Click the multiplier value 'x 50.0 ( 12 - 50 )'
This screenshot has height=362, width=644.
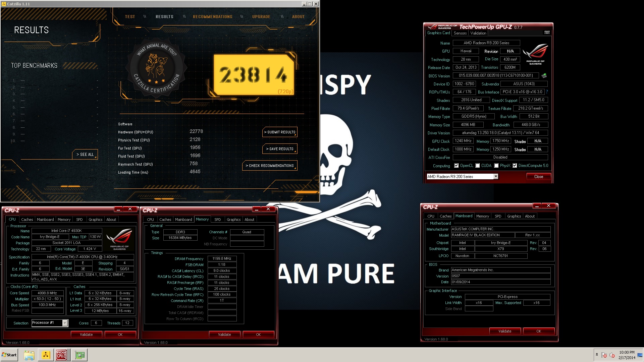pos(47,299)
